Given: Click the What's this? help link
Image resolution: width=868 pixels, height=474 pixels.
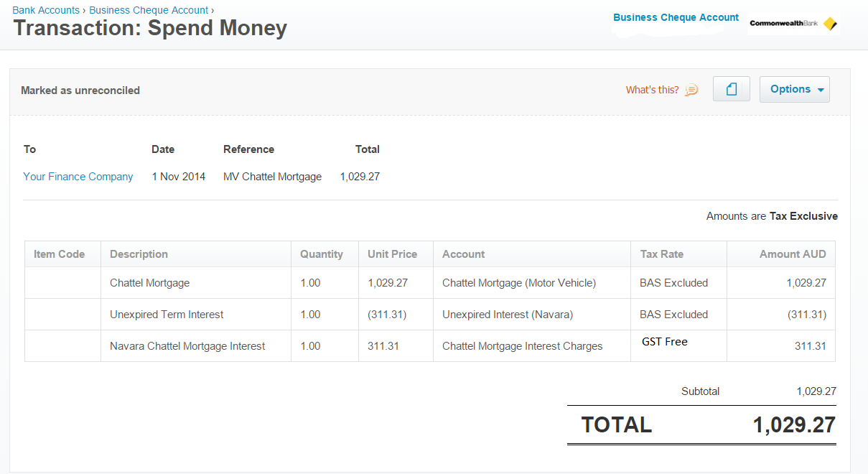Looking at the screenshot, I should point(652,90).
